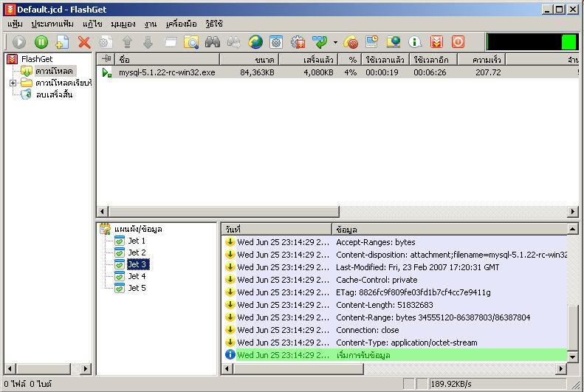Click the grey open-folder toolbar icon
This screenshot has height=392, width=584.
(x=171, y=42)
